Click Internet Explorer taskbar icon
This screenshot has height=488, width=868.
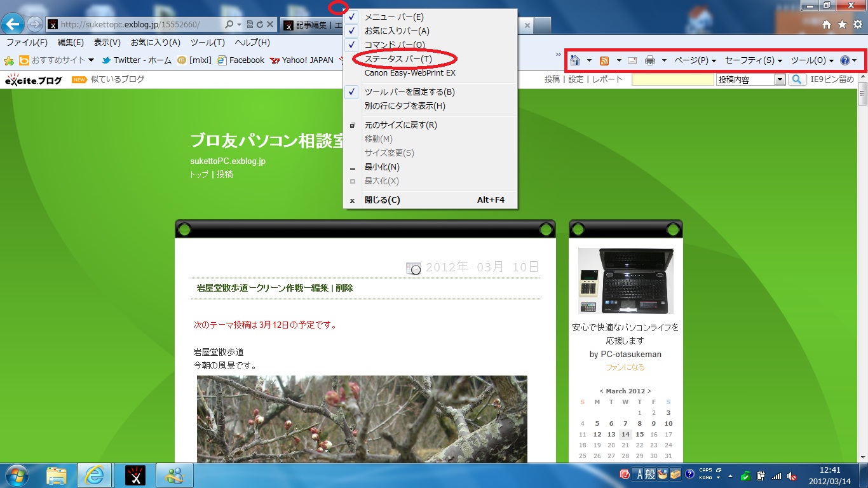point(94,475)
